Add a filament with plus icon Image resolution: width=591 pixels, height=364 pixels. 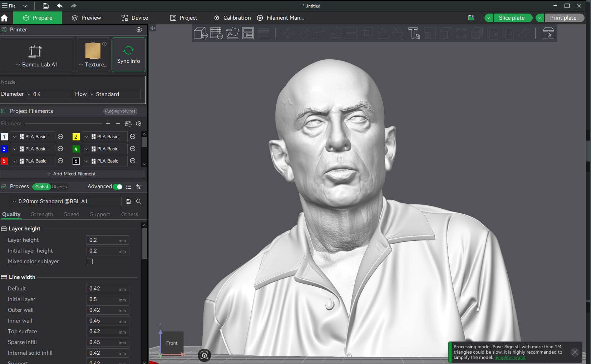pyautogui.click(x=108, y=124)
